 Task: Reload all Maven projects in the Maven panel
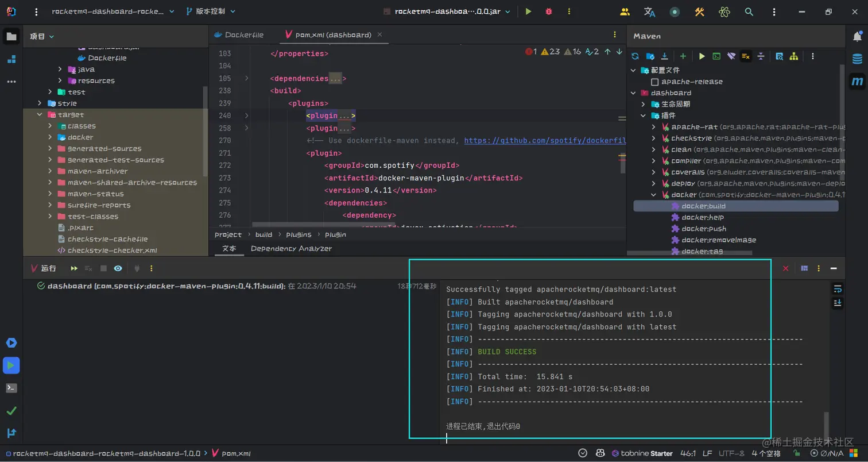(635, 56)
